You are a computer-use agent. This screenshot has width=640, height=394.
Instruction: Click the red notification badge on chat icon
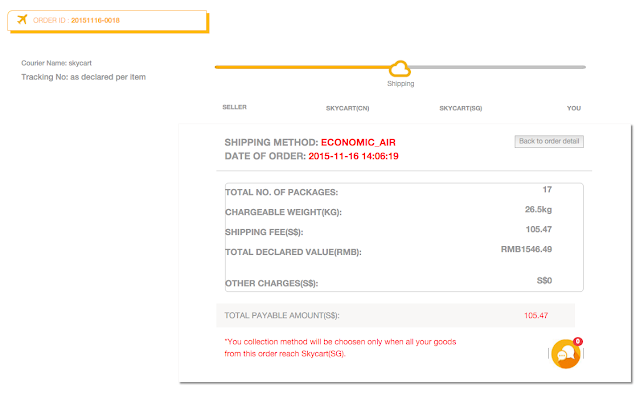(x=578, y=341)
